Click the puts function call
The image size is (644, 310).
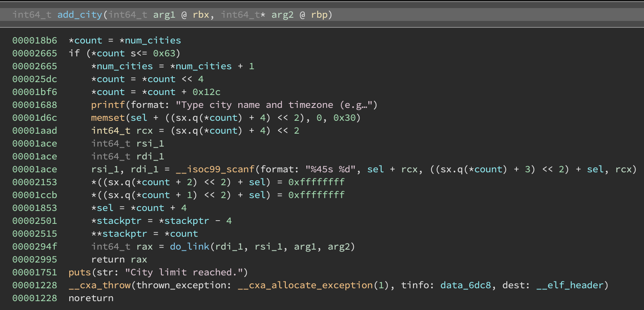coord(80,273)
